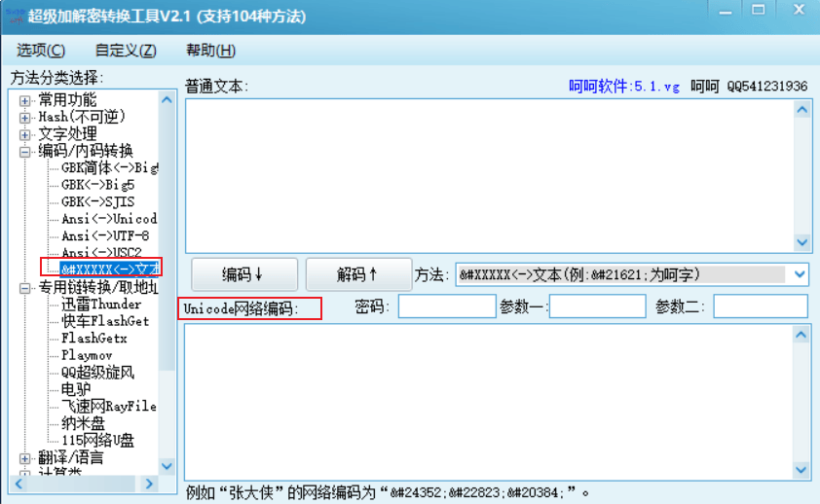The image size is (820, 504).
Task: Expand the Hash(不可逆) tree node
Action: [x=24, y=118]
